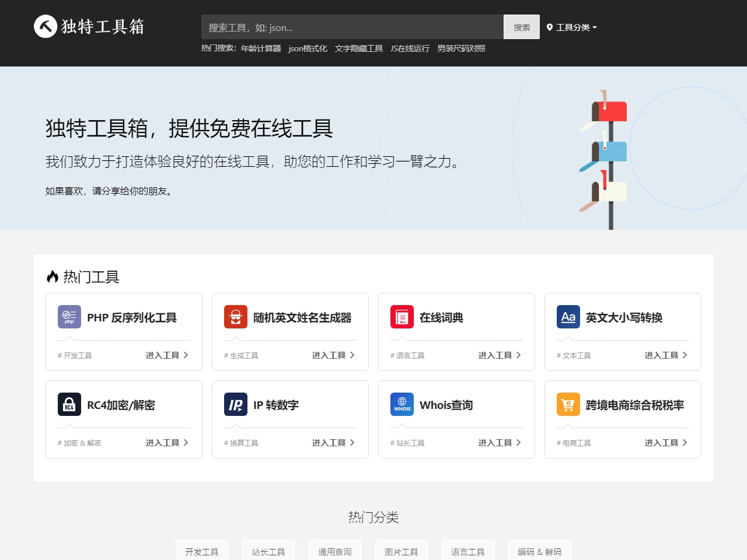This screenshot has width=747, height=560.
Task: Open 进入工具 for 英文大小写转换
Action: (662, 355)
